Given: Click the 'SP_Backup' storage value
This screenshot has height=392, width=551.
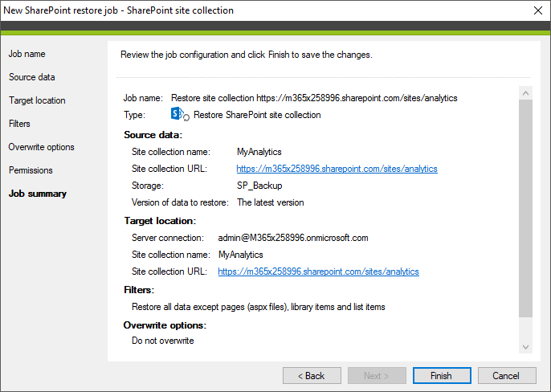Looking at the screenshot, I should click(x=259, y=186).
